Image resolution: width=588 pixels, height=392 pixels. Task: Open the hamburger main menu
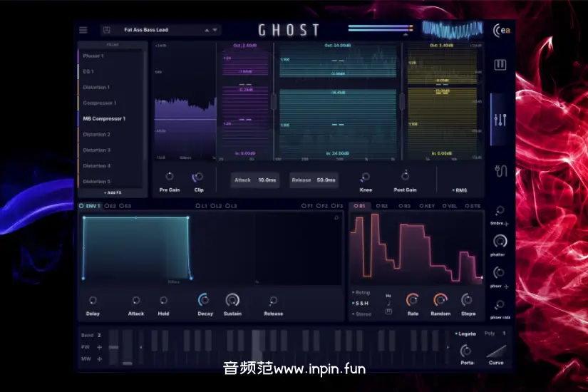click(83, 30)
